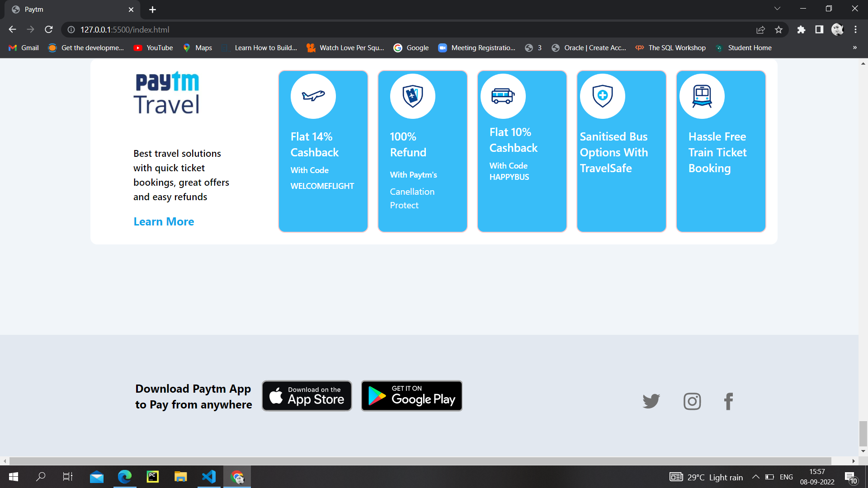Click the Learn More link
This screenshot has width=868, height=488.
[164, 221]
